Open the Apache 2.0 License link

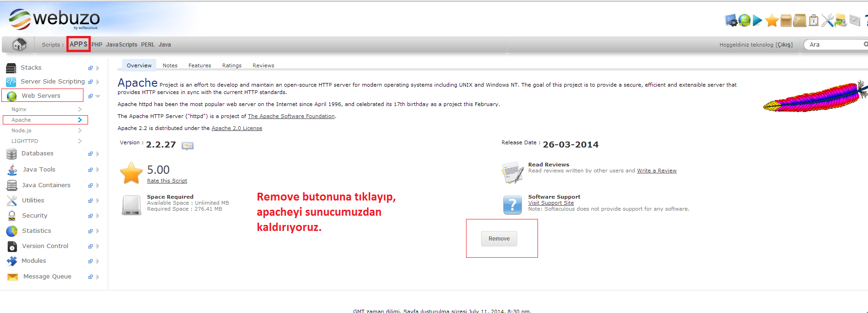point(237,128)
